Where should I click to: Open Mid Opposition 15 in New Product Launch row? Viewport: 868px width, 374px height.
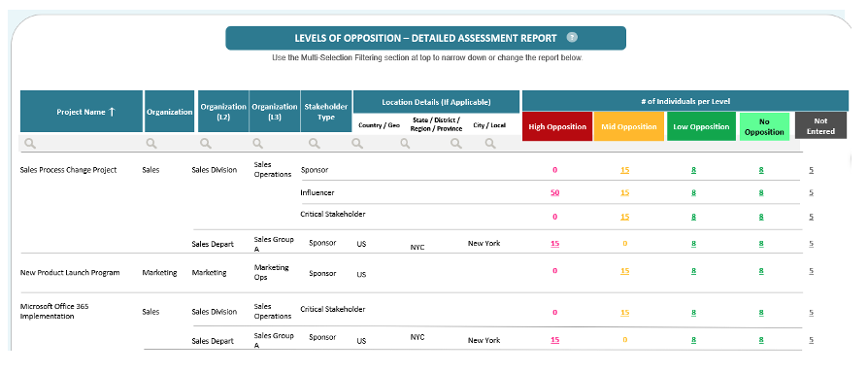click(x=625, y=271)
